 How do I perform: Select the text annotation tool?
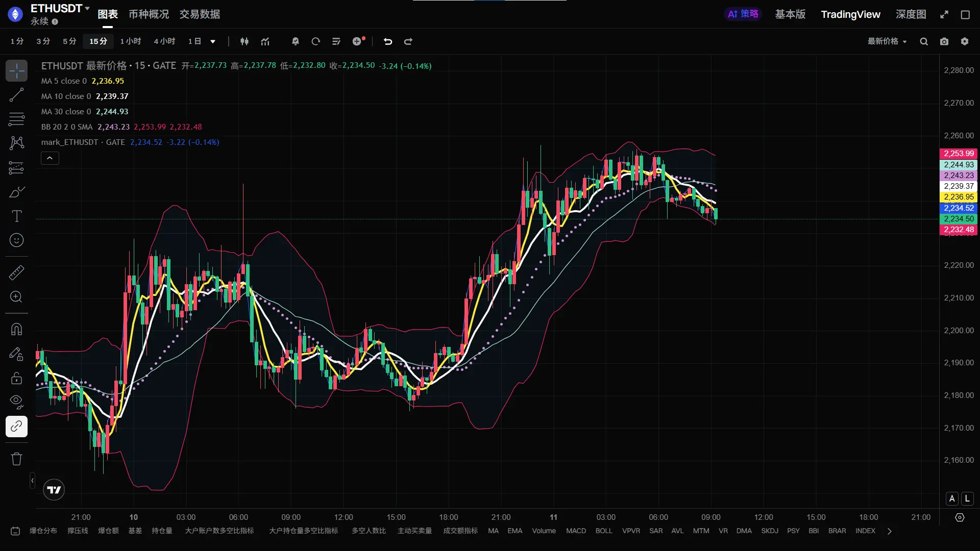click(16, 216)
